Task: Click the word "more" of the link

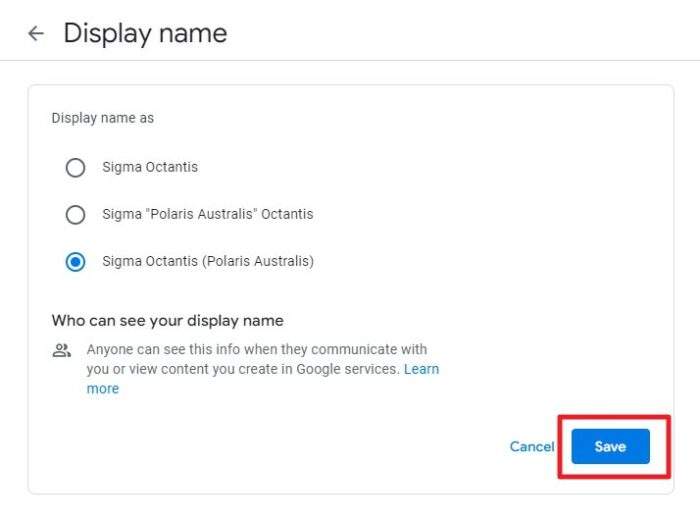Action: 103,389
